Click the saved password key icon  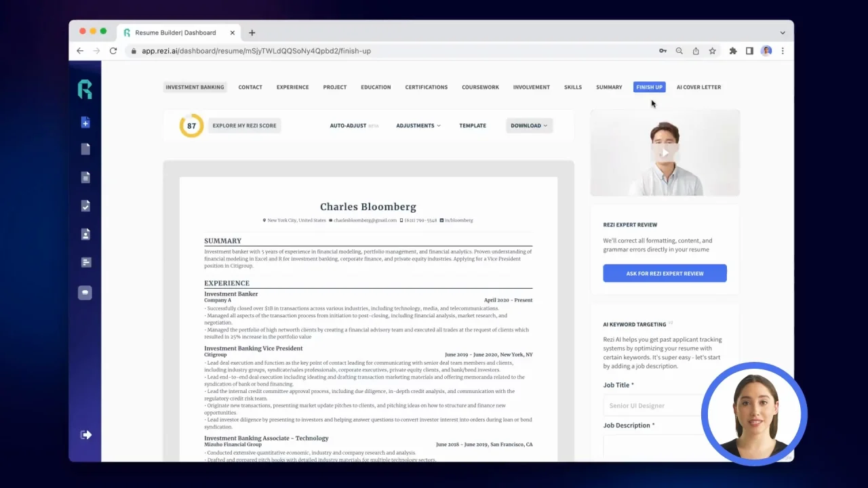[663, 51]
